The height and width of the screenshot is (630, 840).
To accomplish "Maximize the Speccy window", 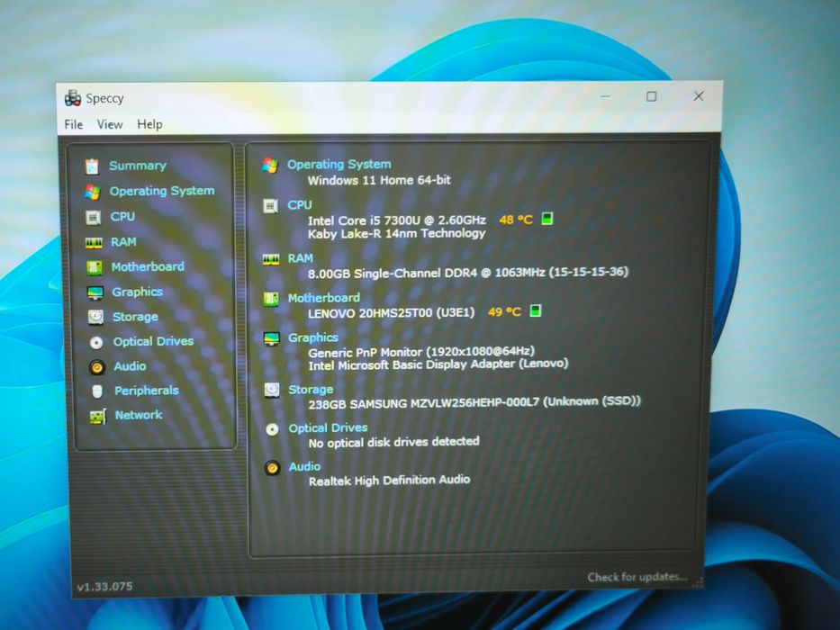I will coord(652,96).
